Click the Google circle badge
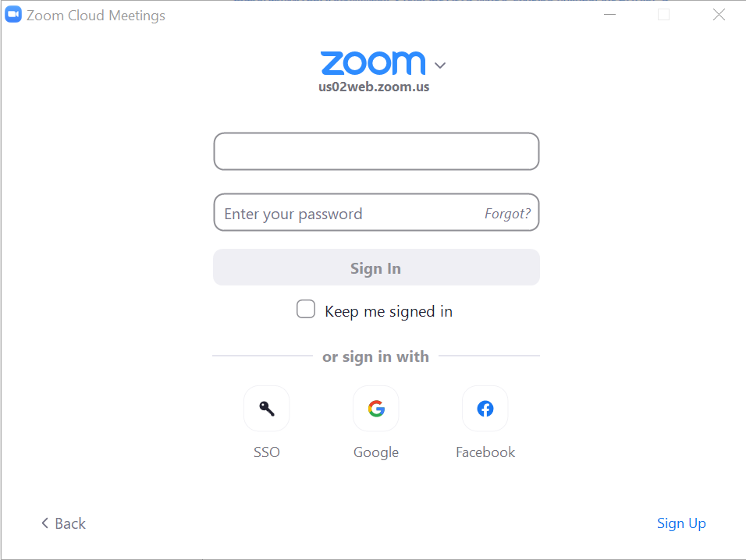Viewport: 746px width, 560px height. (375, 408)
